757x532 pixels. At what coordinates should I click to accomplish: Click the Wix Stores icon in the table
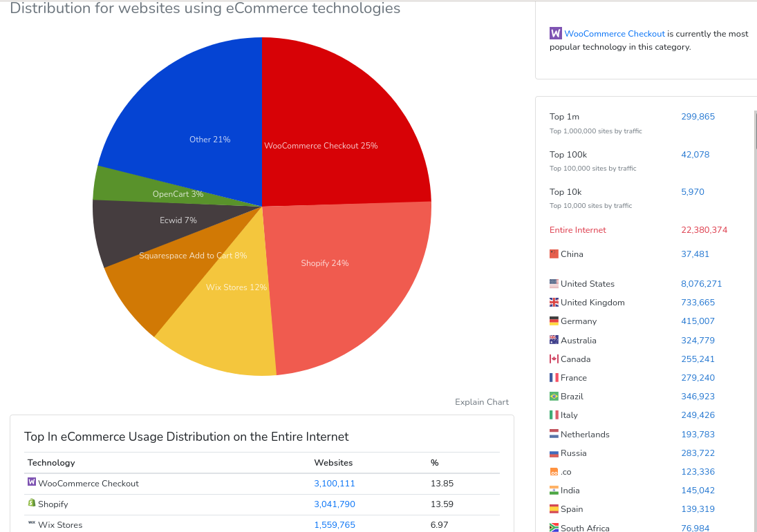(31, 523)
